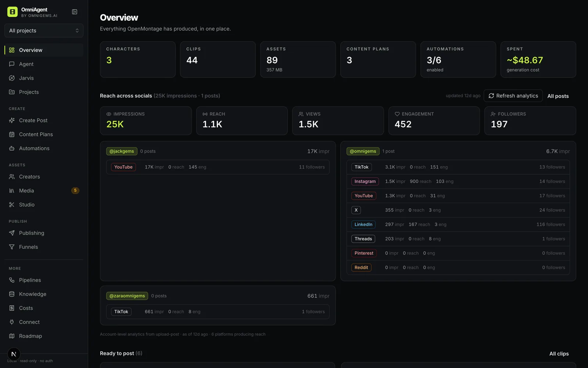Open the All clips link
588x368 pixels.
point(559,354)
